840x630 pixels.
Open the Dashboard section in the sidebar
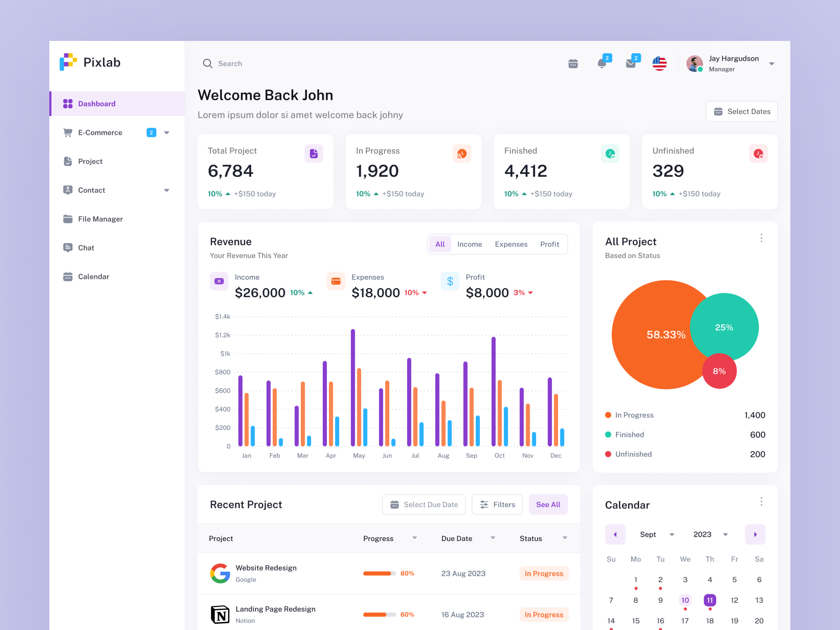click(x=96, y=103)
